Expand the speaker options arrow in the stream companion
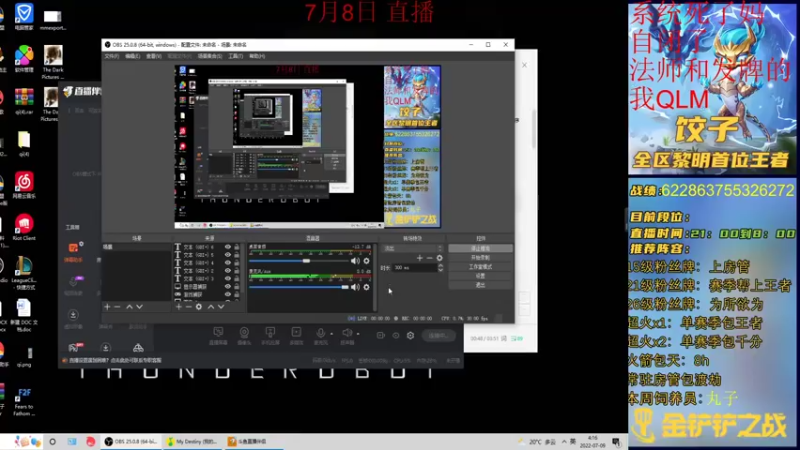 (358, 334)
